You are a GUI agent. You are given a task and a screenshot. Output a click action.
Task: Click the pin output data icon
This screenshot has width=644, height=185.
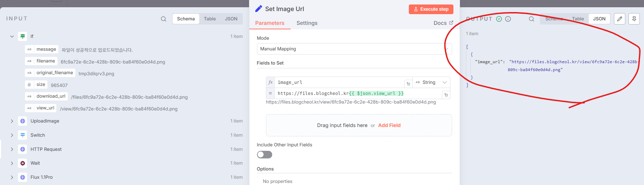point(634,19)
